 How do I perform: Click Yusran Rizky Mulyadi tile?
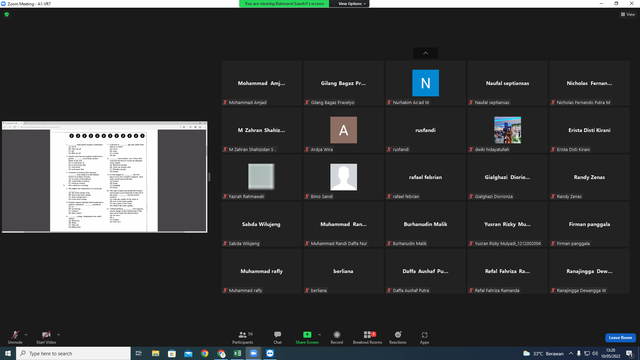pyautogui.click(x=507, y=224)
